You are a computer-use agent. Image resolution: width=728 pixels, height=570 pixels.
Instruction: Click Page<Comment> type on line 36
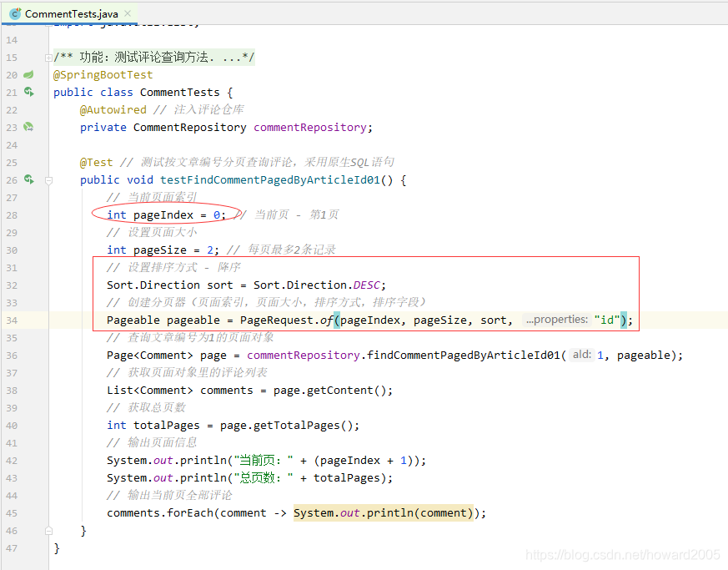coord(149,356)
